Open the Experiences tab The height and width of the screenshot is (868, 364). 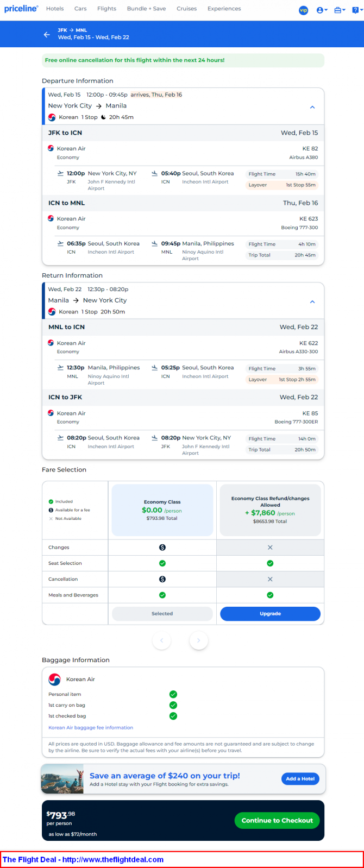[x=224, y=9]
